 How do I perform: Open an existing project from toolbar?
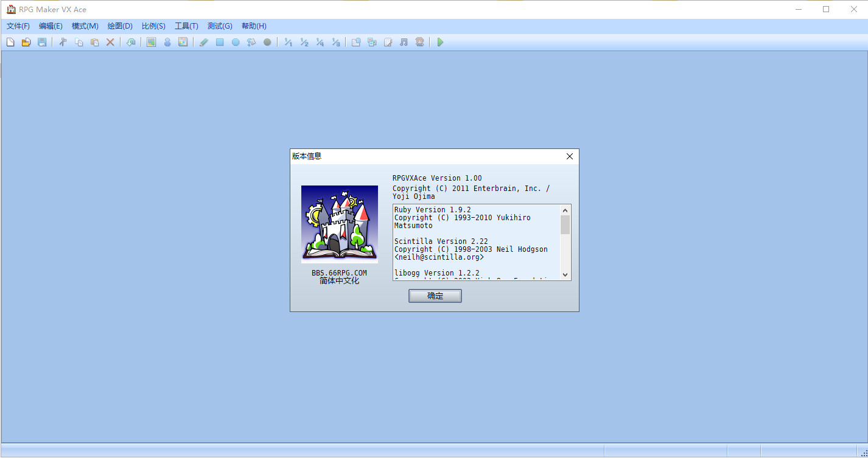(26, 42)
